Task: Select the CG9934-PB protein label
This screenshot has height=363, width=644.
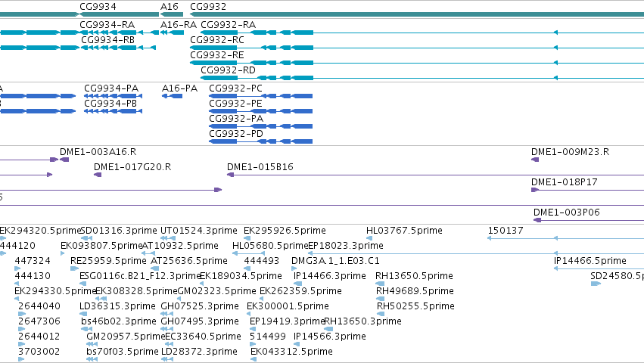Action: 110,104
